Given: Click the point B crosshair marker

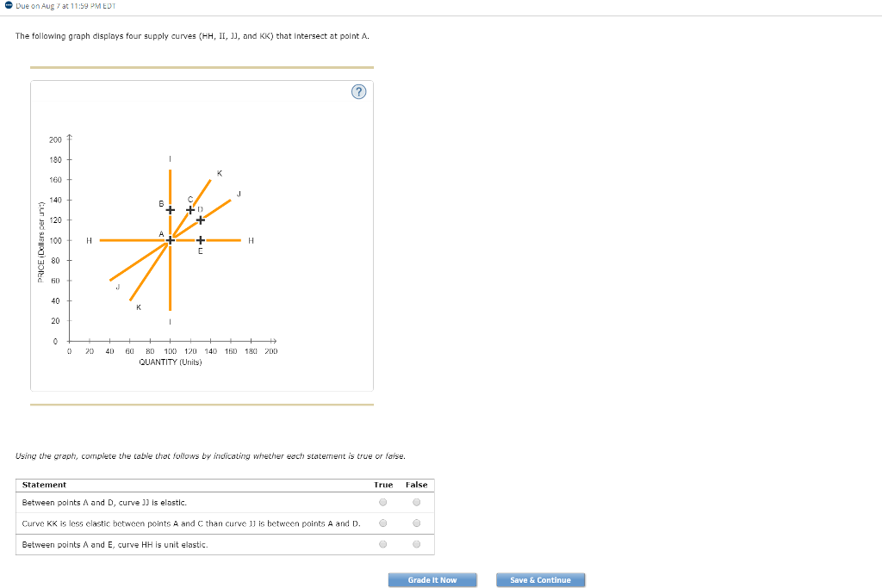Looking at the screenshot, I should coord(169,208).
